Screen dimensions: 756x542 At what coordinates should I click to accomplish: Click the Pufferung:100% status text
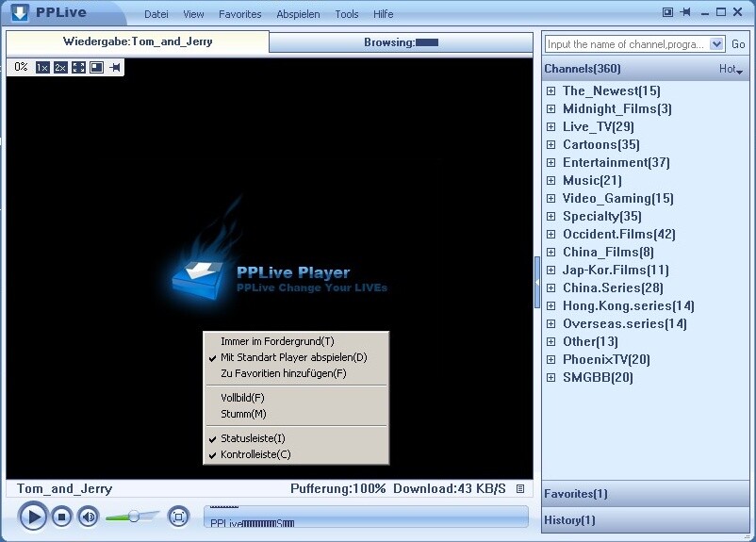(338, 488)
